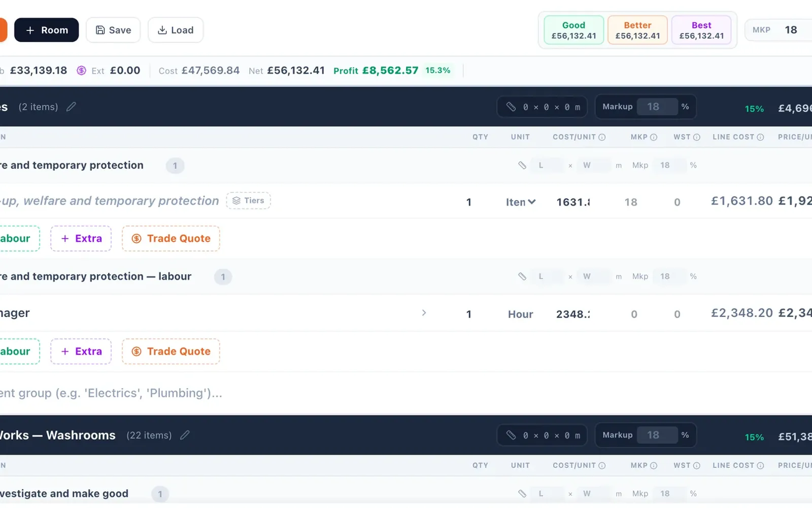The height and width of the screenshot is (508, 812).
Task: Select the Better pricing tier
Action: point(637,30)
